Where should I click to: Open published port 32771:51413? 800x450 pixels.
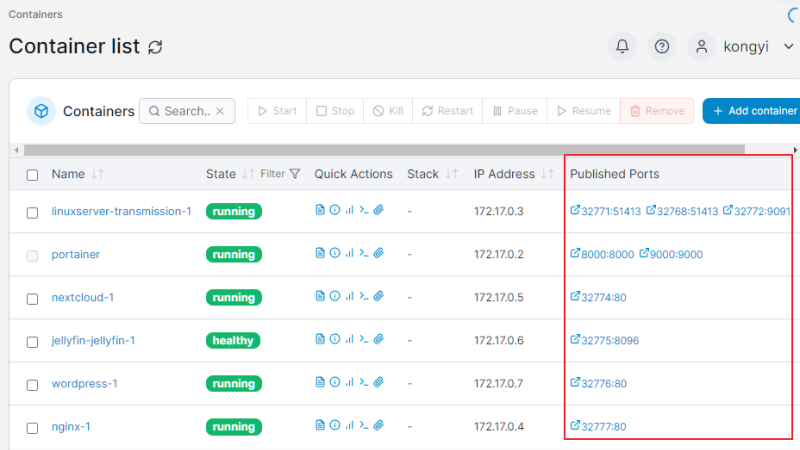[606, 211]
